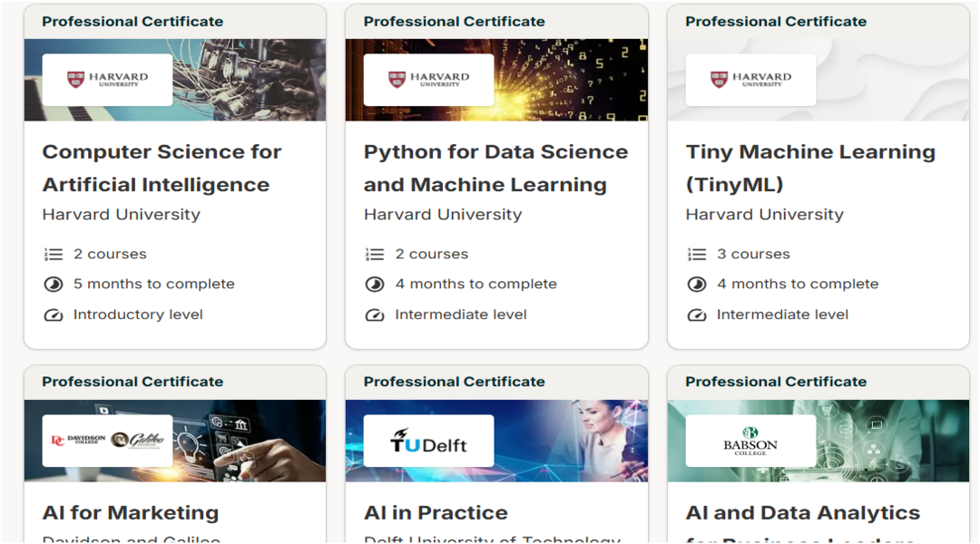The height and width of the screenshot is (544, 980).
Task: Click clock icon beside '5 months to complete'
Action: 54,285
